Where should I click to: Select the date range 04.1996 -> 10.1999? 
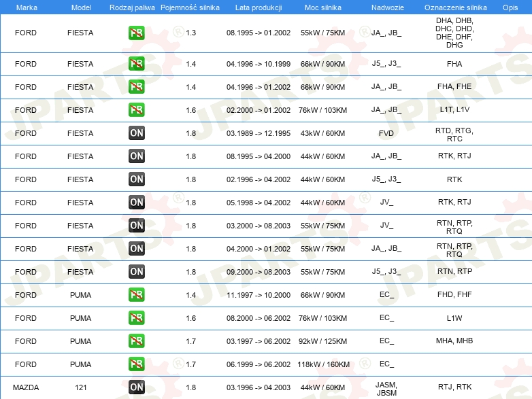(x=259, y=64)
